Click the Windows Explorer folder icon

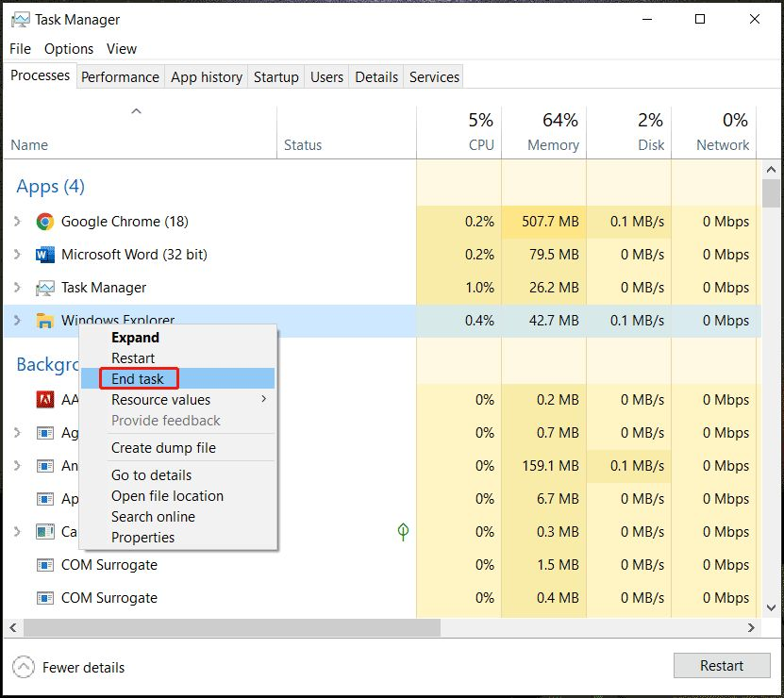pos(45,321)
